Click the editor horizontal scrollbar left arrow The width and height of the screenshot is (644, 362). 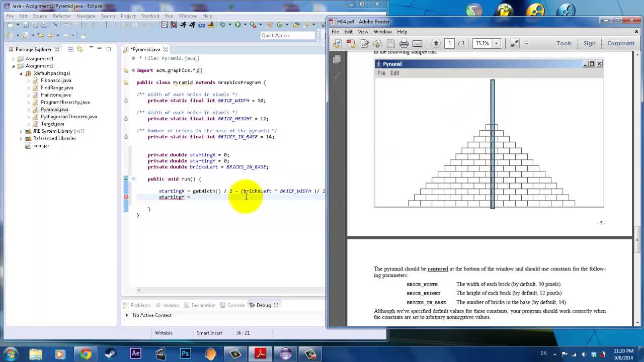coord(139,290)
